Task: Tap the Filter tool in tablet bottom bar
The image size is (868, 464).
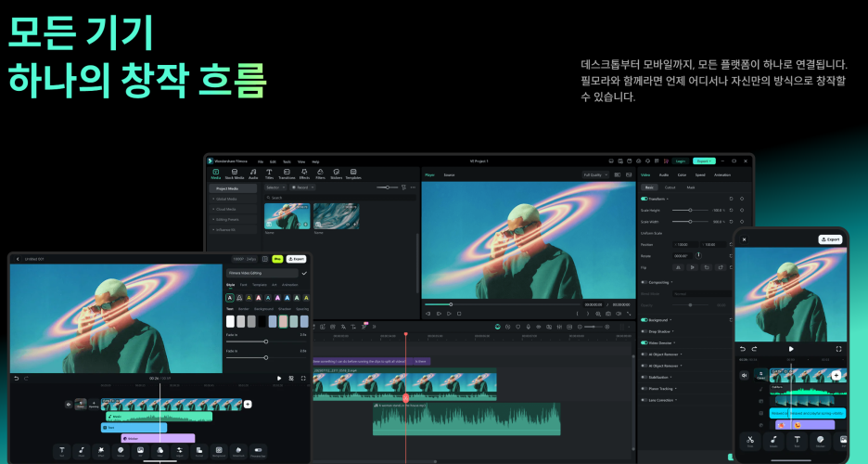Action: (160, 451)
